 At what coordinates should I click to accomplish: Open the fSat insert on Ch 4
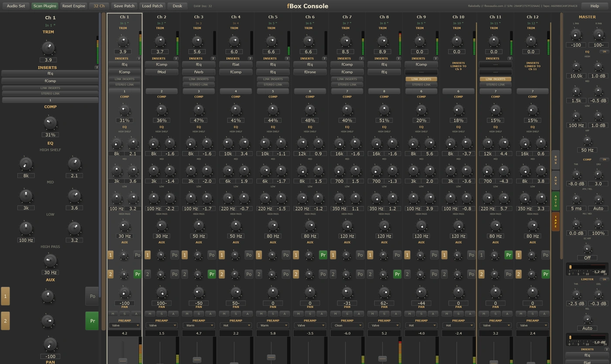236,64
